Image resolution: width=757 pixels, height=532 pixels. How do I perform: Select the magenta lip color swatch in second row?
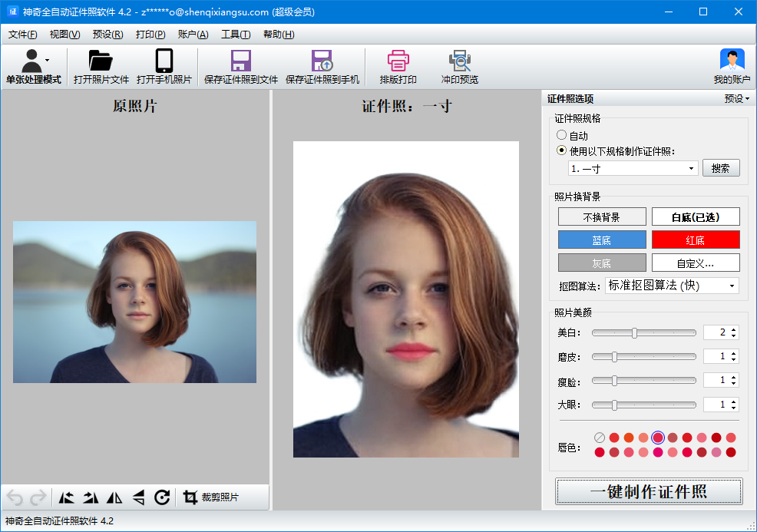point(657,452)
